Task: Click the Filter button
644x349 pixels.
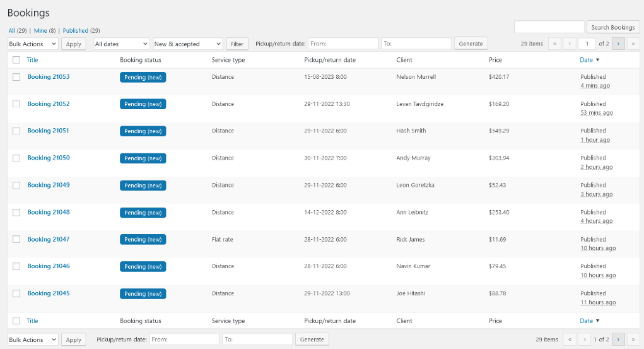Action: click(237, 44)
